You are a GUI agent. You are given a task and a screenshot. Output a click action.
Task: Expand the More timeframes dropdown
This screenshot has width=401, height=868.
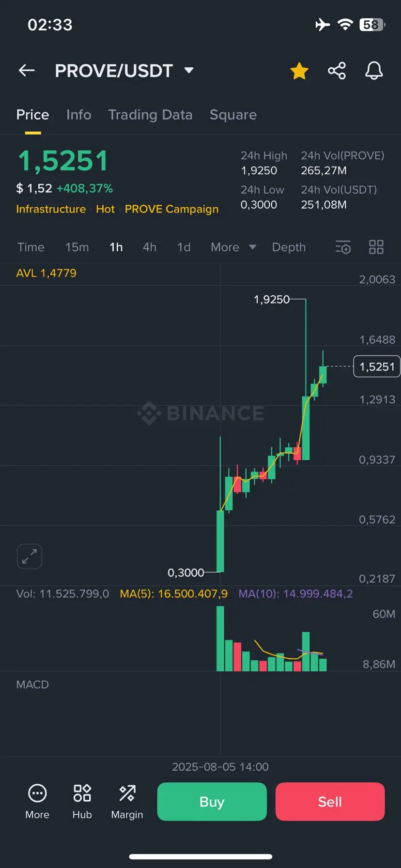[x=233, y=247]
